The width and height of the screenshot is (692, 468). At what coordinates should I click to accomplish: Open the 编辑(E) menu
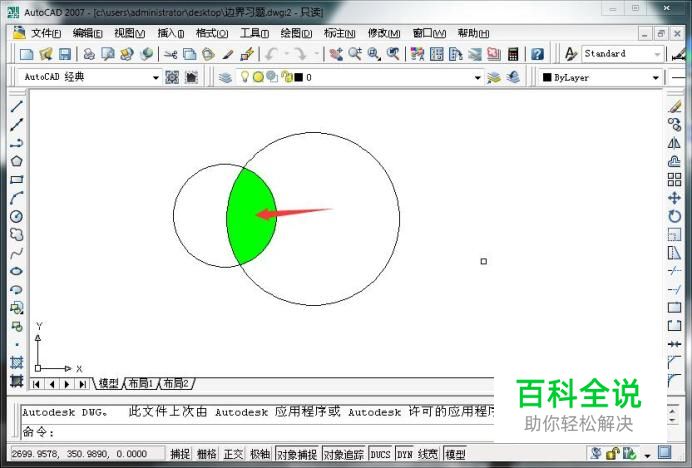click(87, 33)
